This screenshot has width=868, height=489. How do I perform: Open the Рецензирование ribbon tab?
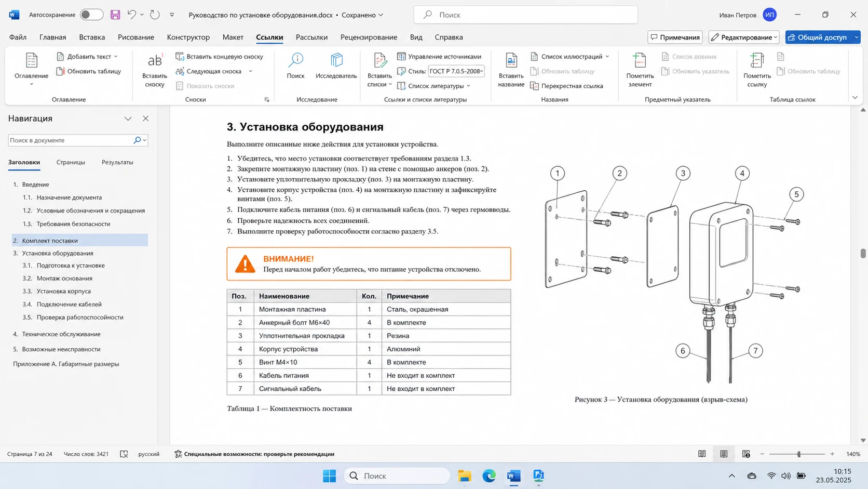369,37
